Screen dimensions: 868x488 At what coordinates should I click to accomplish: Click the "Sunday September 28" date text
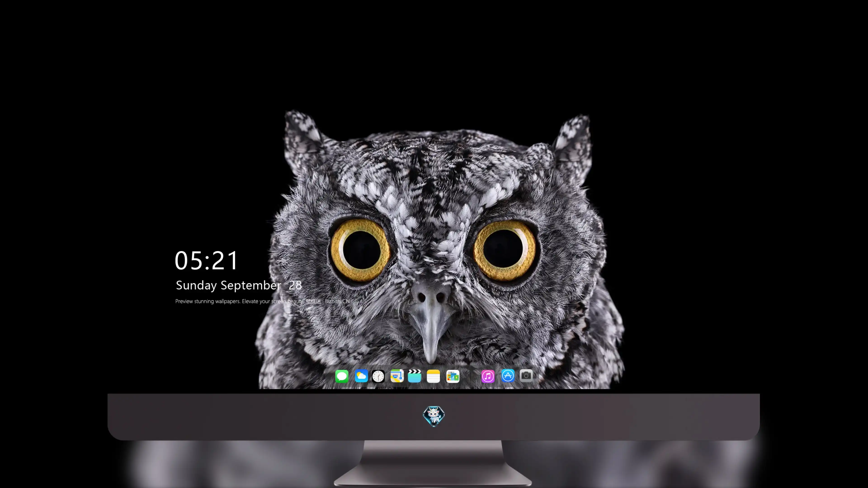point(238,285)
